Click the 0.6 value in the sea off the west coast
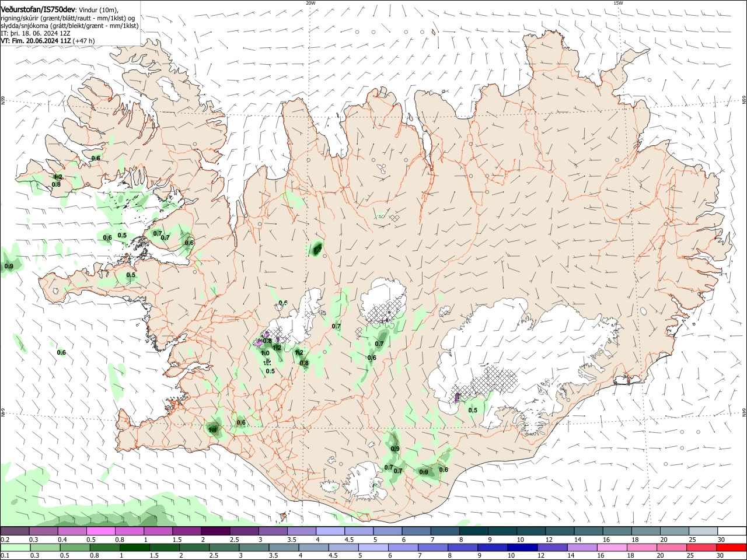 (x=61, y=352)
